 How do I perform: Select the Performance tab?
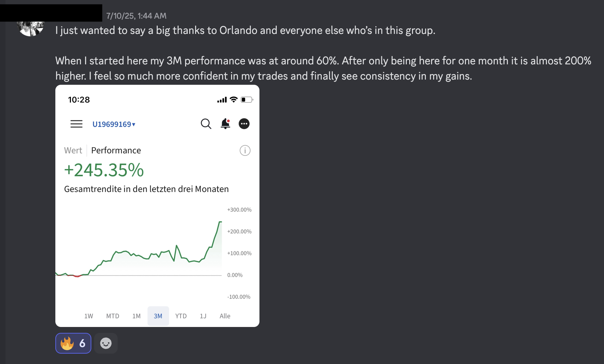(x=116, y=151)
